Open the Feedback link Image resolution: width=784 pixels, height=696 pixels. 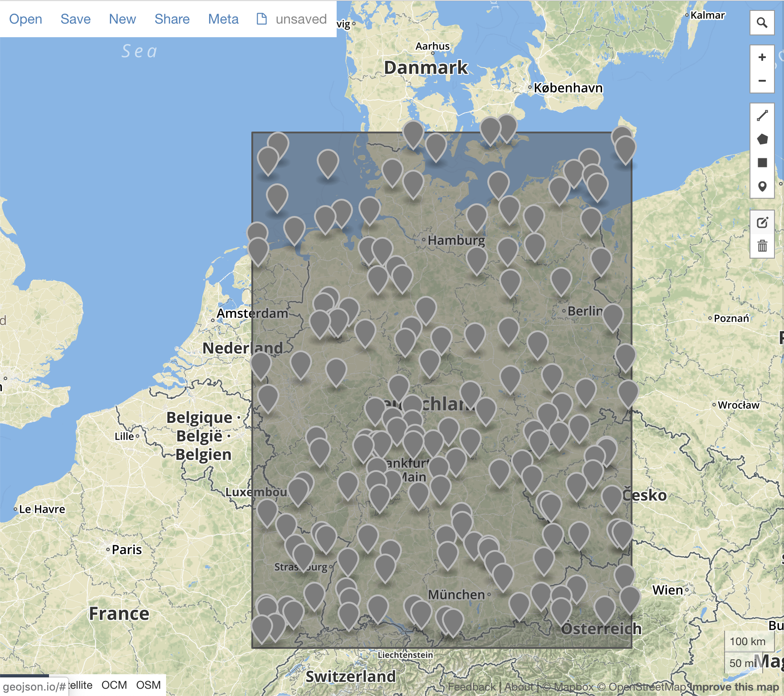click(x=472, y=687)
